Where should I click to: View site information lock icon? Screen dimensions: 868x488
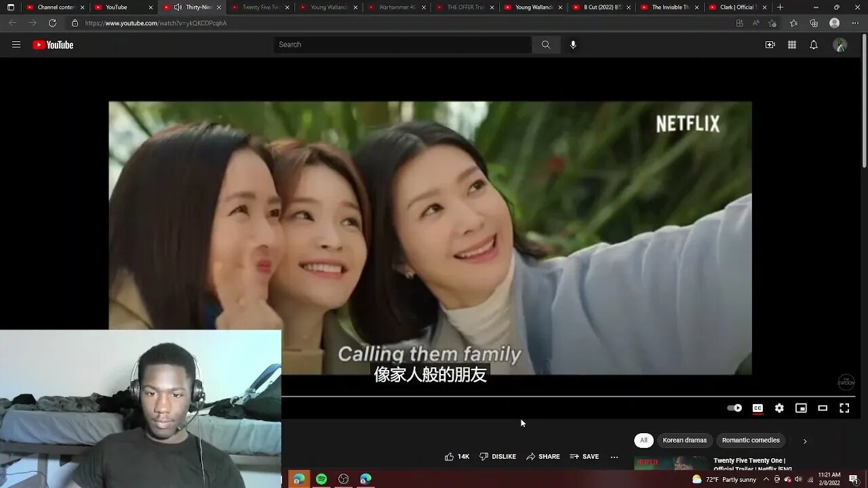pyautogui.click(x=75, y=23)
